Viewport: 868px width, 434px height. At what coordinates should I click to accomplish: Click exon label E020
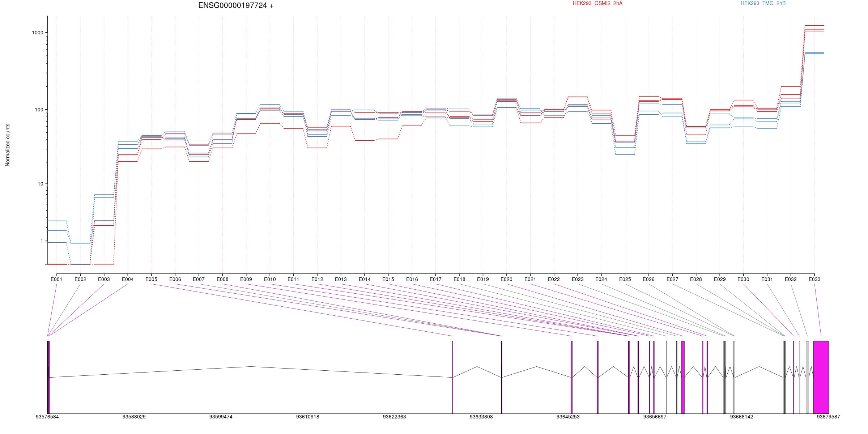pos(507,279)
